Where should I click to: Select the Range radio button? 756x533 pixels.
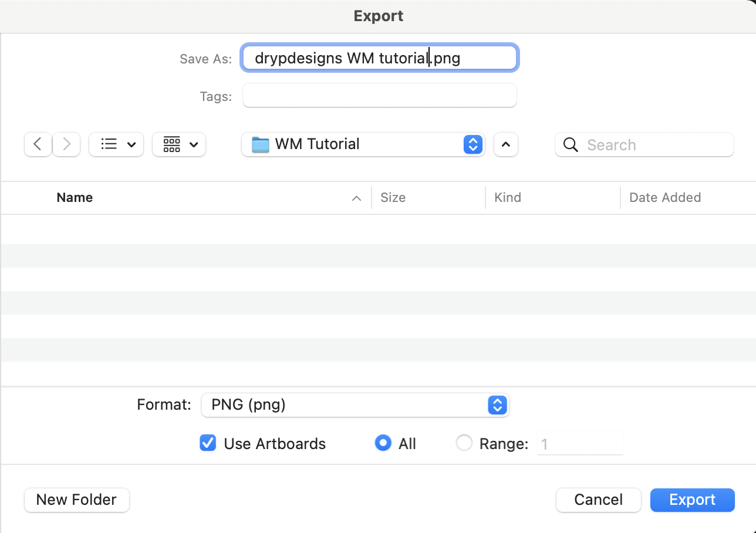coord(464,443)
